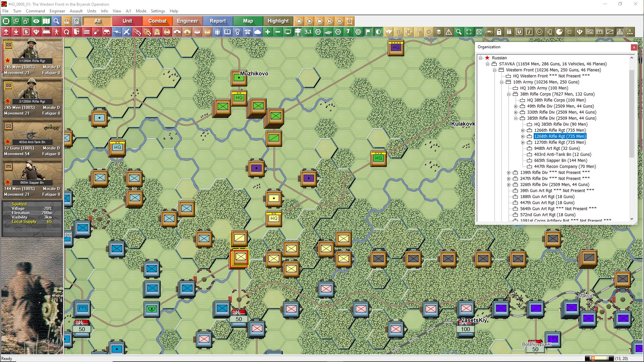Click the boxed S save icon
The width and height of the screenshot is (644, 362).
click(26, 32)
